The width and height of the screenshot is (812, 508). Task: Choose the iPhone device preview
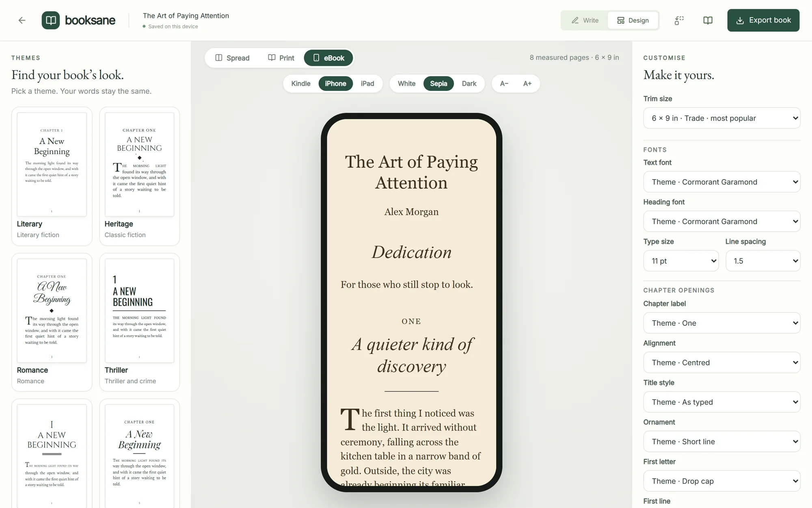coord(336,83)
